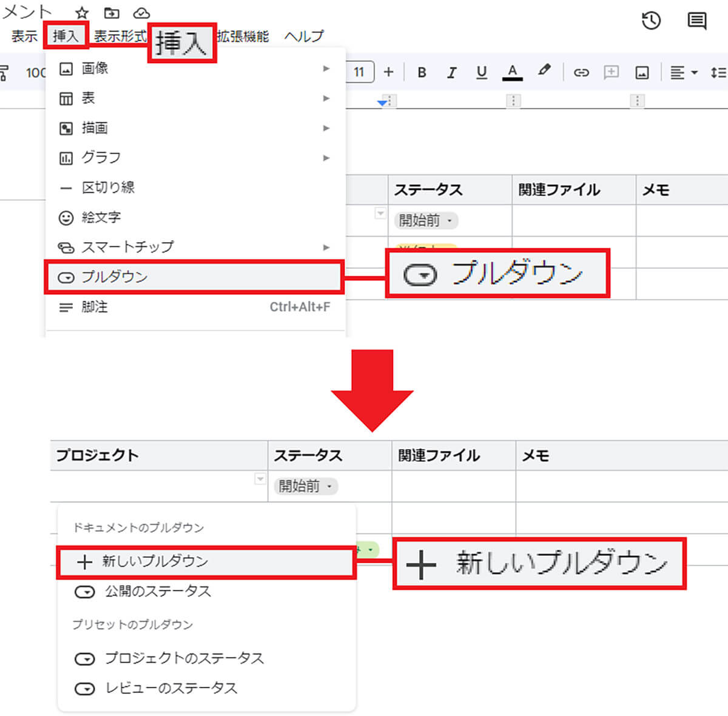Insert a 脚注 footnote
The image size is (728, 716).
tap(195, 307)
